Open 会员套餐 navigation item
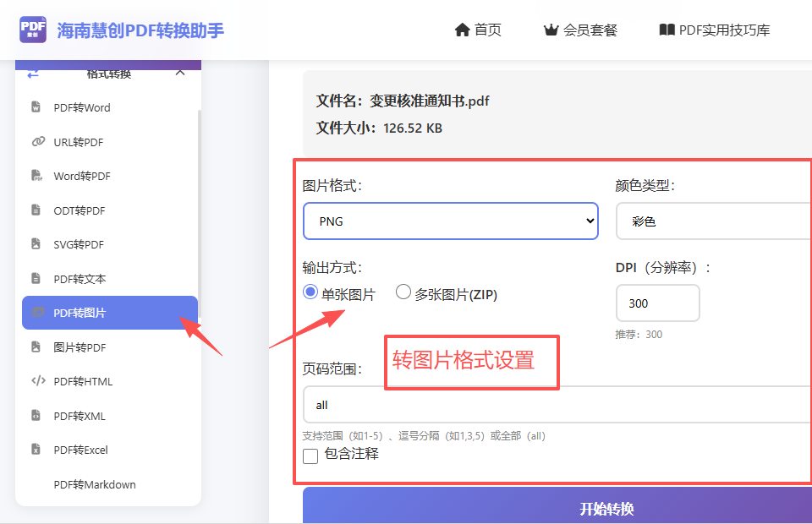The image size is (812, 524). [580, 30]
